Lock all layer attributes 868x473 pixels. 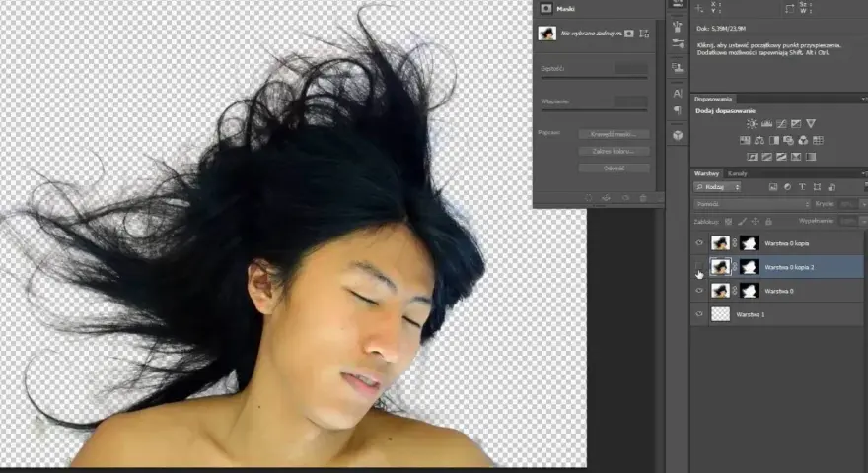tap(768, 222)
